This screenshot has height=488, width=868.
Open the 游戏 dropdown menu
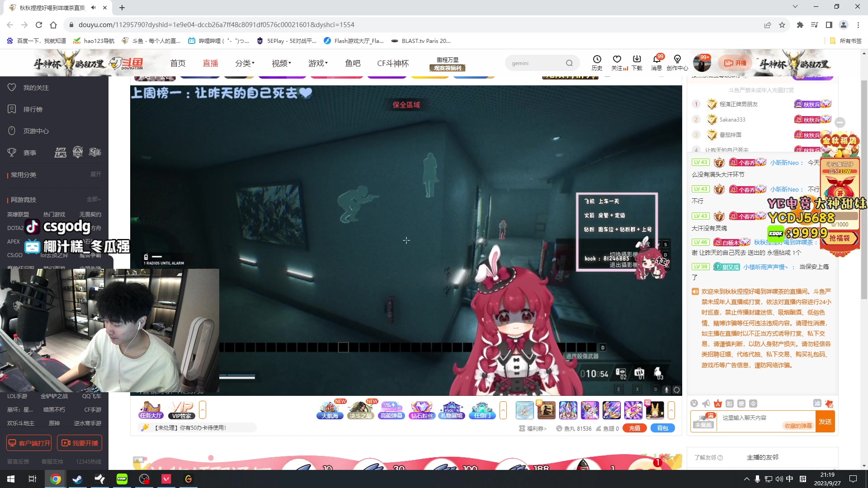coord(318,63)
